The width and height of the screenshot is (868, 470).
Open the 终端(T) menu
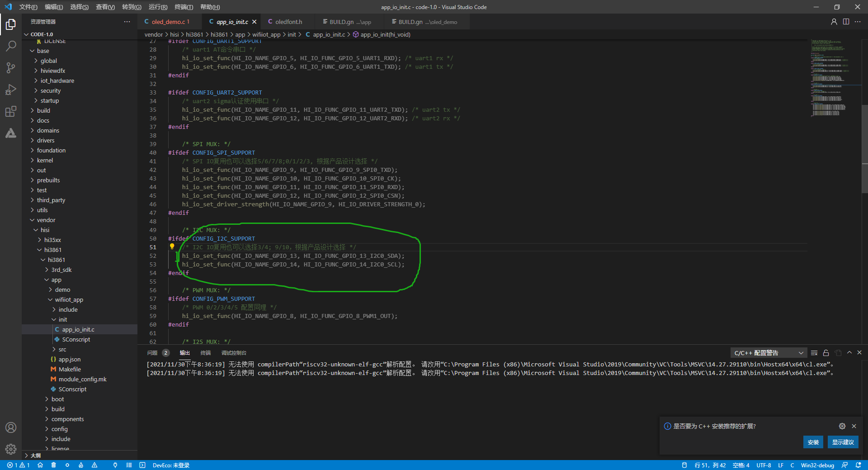(x=184, y=7)
